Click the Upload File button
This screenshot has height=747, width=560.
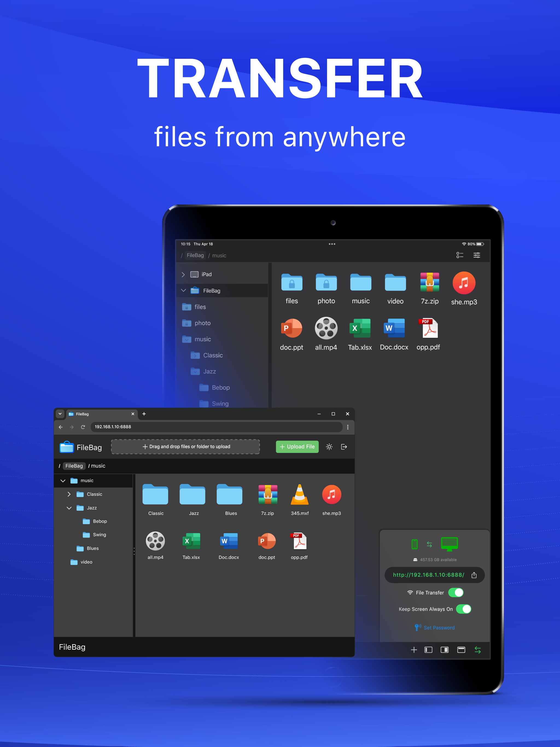coord(297,447)
